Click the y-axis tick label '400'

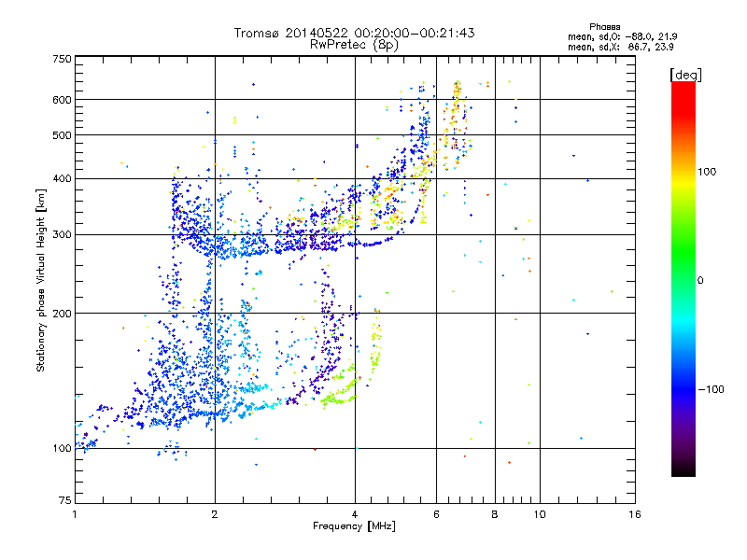62,179
